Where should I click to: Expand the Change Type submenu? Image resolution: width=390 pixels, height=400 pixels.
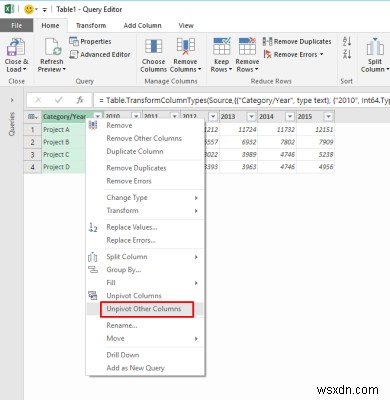pyautogui.click(x=196, y=198)
